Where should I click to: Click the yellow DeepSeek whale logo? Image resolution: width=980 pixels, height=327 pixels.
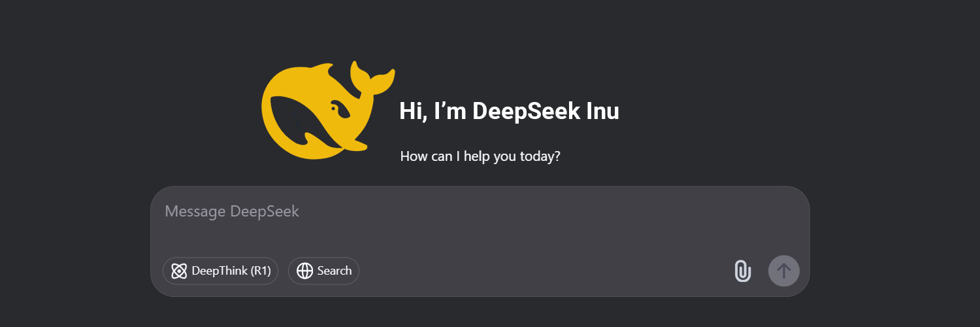pyautogui.click(x=328, y=111)
